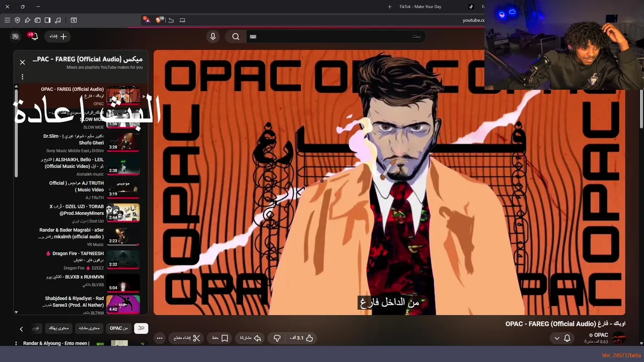Open the music player note icon

(57, 20)
